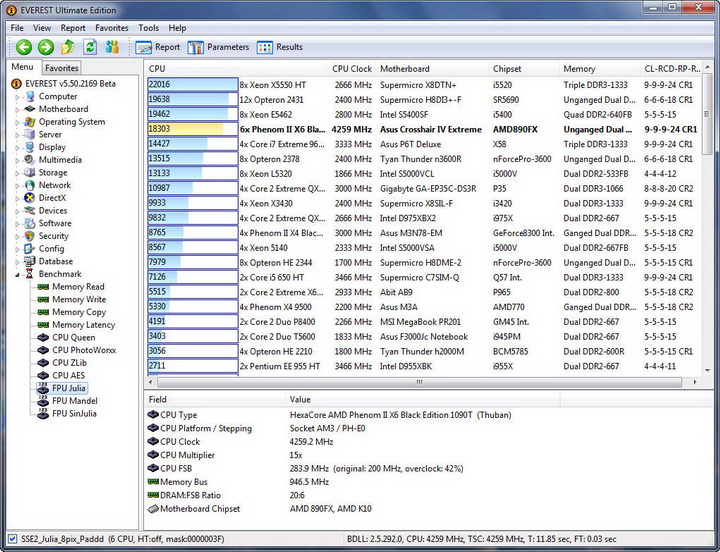Open the Tools menu
Viewport: 720px width, 552px height.
148,28
